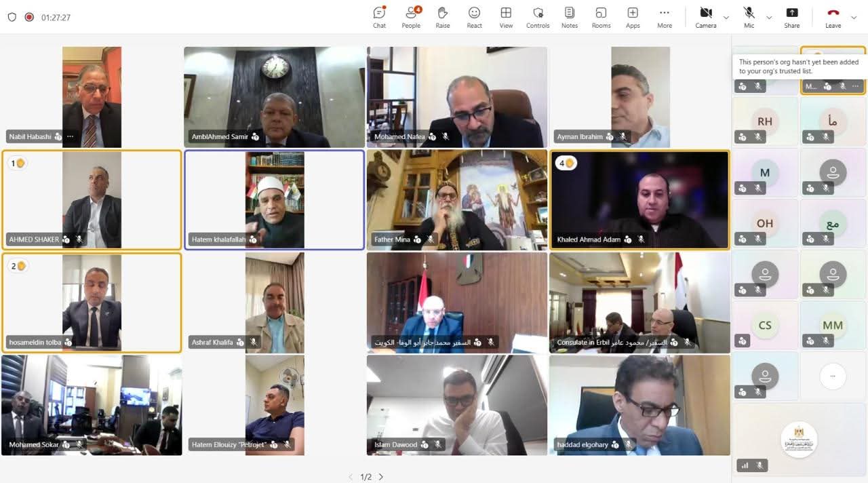This screenshot has height=483, width=868.
Task: Unmute the Mic
Action: coord(749,17)
